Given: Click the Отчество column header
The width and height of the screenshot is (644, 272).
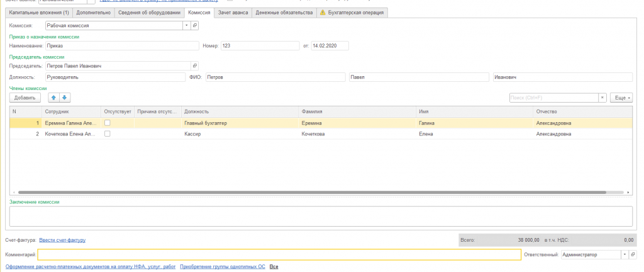Looking at the screenshot, I should (583, 111).
